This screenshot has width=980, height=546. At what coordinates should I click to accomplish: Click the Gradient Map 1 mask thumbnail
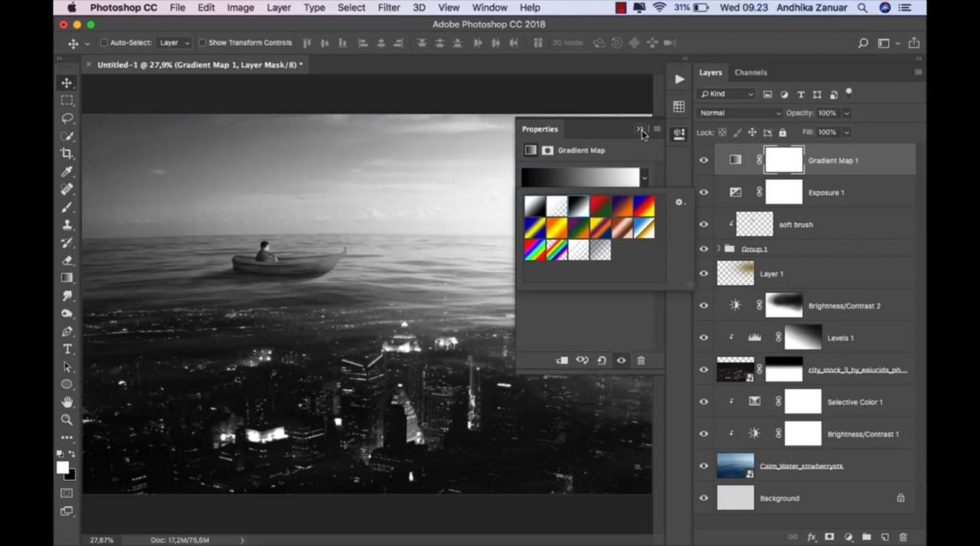(784, 160)
